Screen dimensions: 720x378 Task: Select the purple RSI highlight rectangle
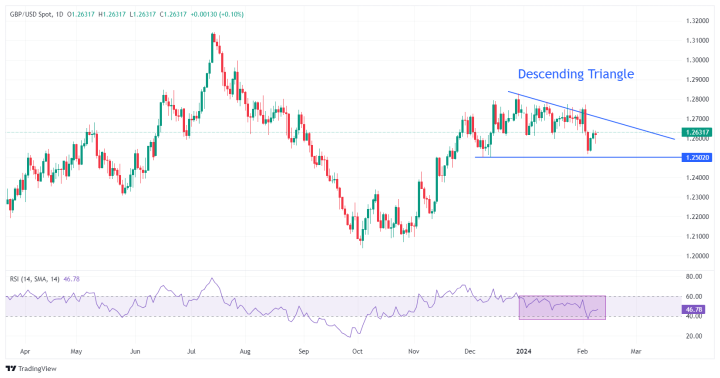(x=562, y=307)
